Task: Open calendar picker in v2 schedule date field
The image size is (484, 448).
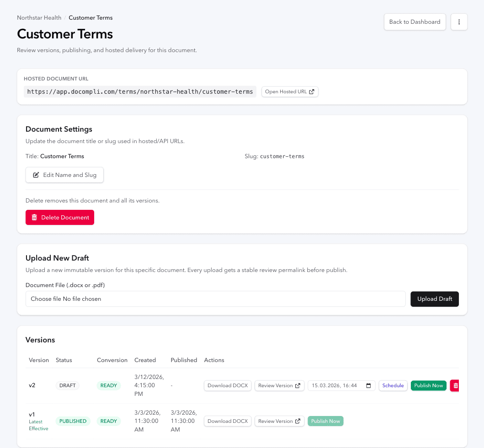Action: coord(369,386)
